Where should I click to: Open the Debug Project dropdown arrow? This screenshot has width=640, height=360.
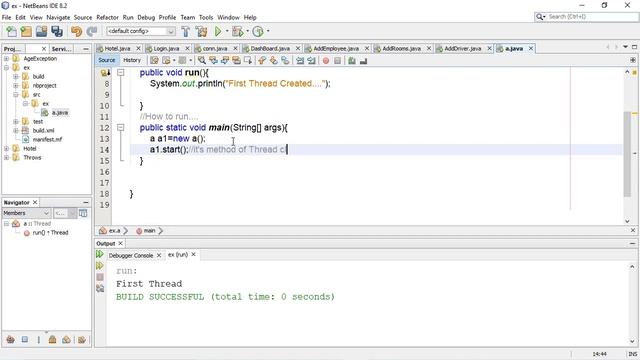[247, 31]
